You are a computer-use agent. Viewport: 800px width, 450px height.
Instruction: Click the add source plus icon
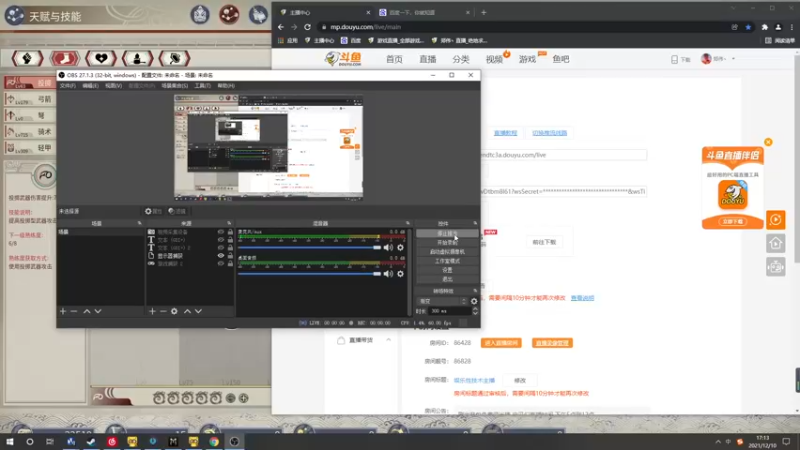[152, 311]
